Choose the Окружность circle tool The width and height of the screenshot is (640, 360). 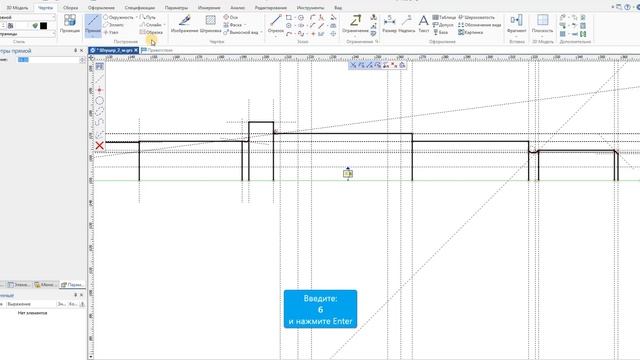coord(118,17)
